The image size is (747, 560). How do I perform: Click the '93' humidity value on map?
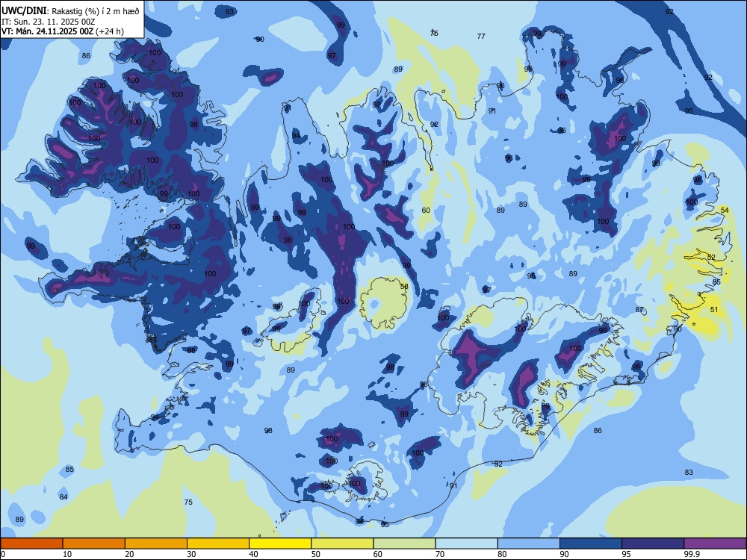click(229, 11)
